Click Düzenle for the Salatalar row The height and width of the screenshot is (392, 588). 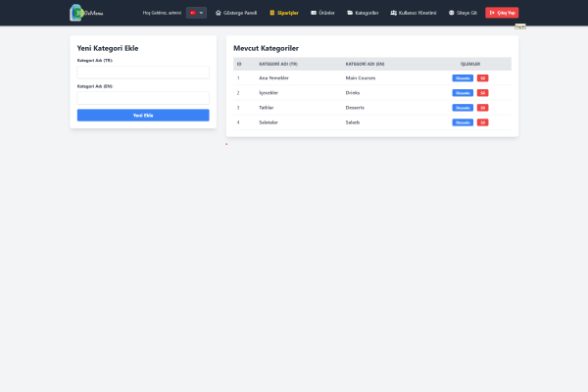click(x=463, y=122)
